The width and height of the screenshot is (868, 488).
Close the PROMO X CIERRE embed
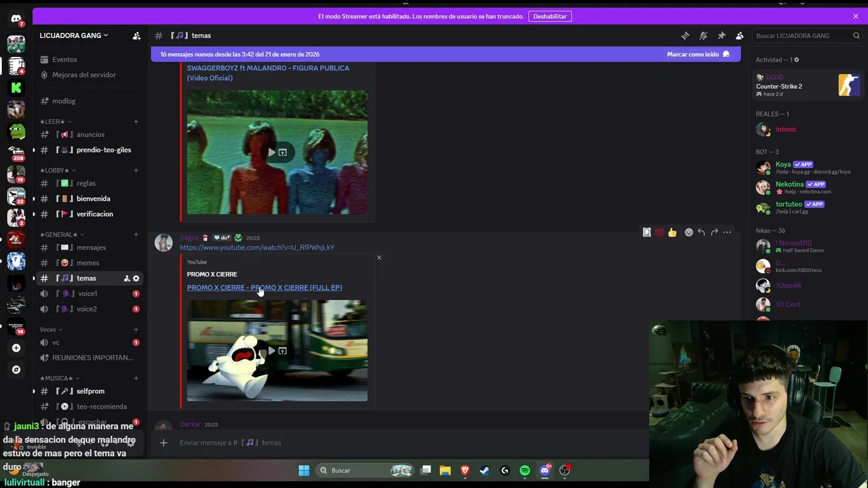click(379, 258)
